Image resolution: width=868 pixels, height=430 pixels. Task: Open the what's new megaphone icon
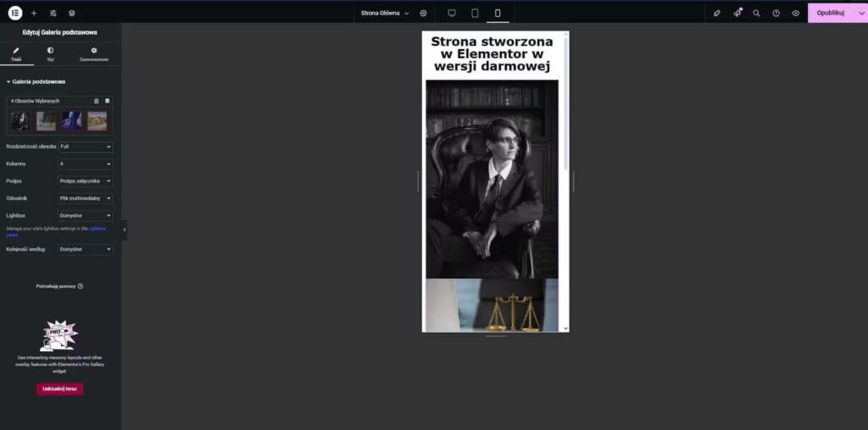coord(737,13)
